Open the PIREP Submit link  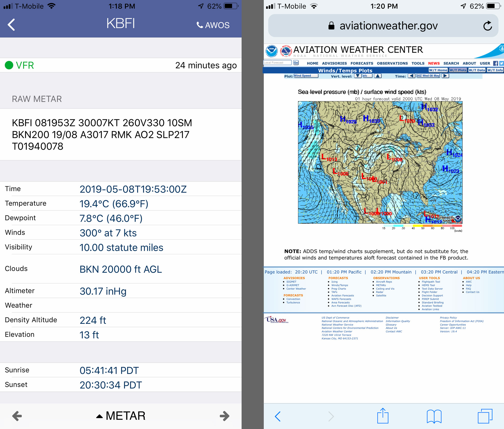[x=430, y=299]
